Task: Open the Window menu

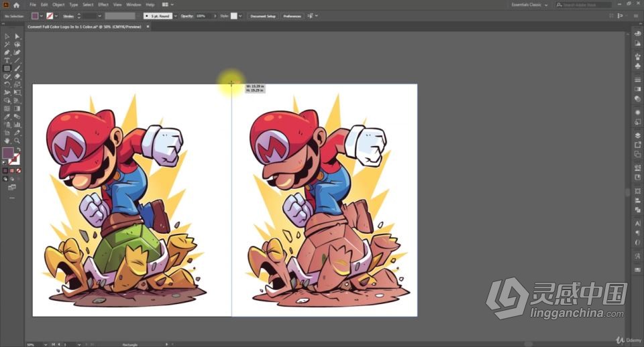Action: click(133, 5)
